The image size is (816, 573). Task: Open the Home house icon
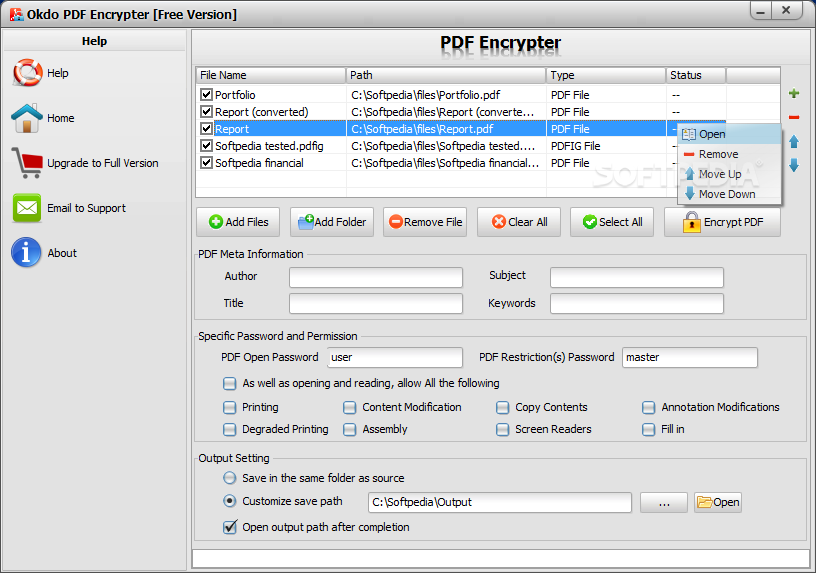[27, 118]
